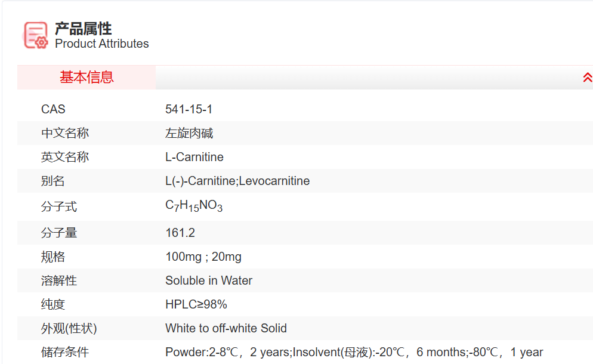Click the purity value HPLC≥98%
The height and width of the screenshot is (364, 593).
[x=196, y=304]
